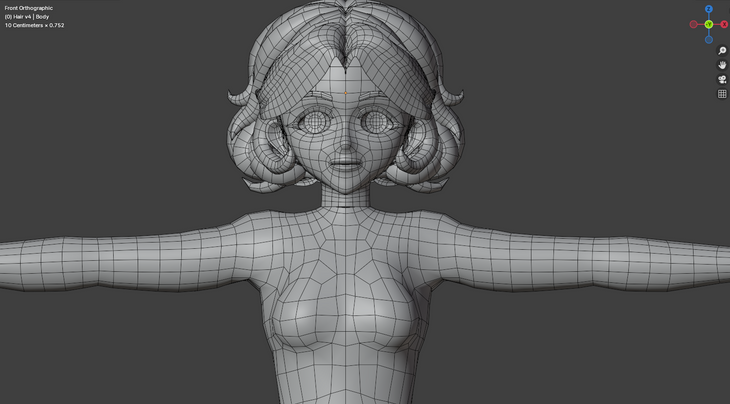Click the green -Y axis gizmo center

709,24
